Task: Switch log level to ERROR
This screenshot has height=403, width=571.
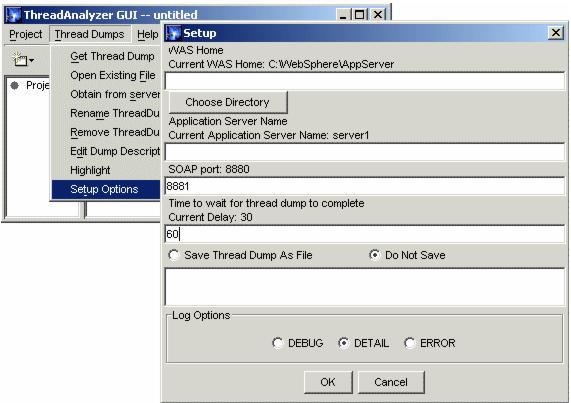Action: [x=409, y=343]
